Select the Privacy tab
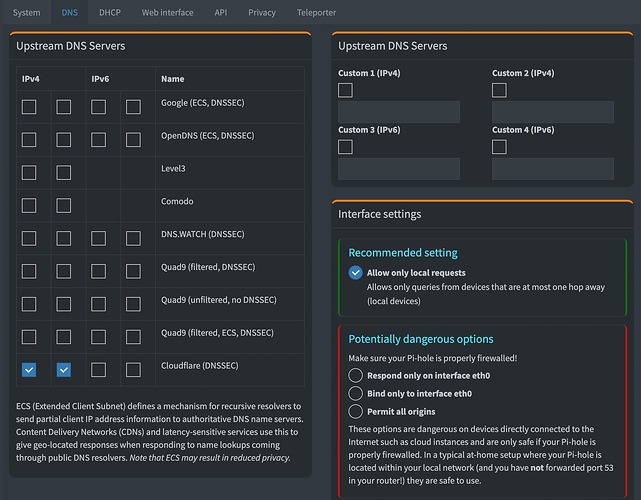The width and height of the screenshot is (641, 500). (x=262, y=13)
